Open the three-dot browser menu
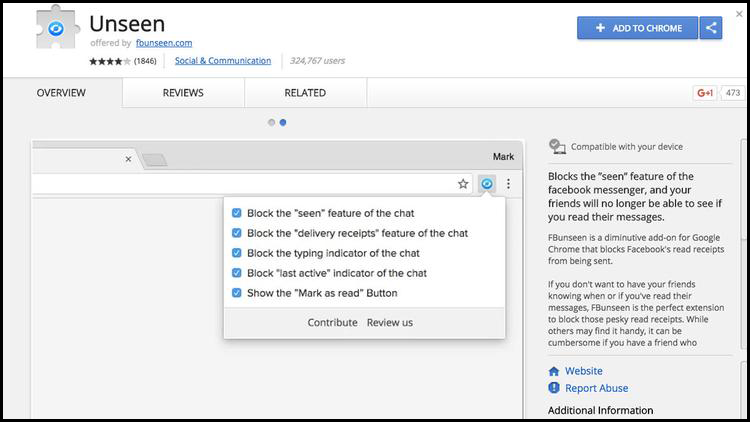750x422 pixels. (508, 184)
